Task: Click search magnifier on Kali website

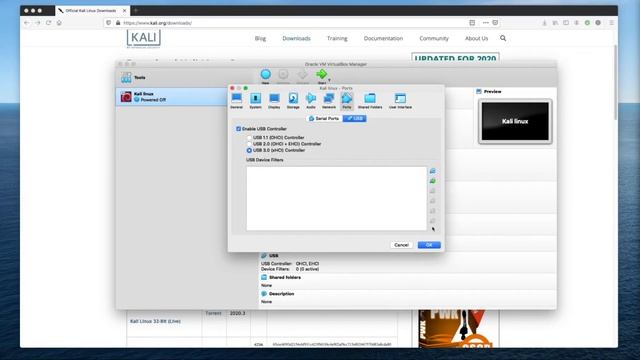Action: 503,38
